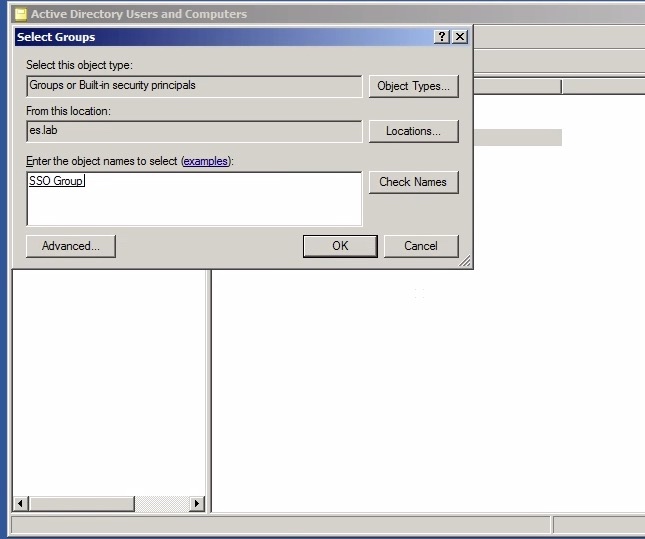Open the examples help link
This screenshot has height=539, width=645.
point(206,161)
